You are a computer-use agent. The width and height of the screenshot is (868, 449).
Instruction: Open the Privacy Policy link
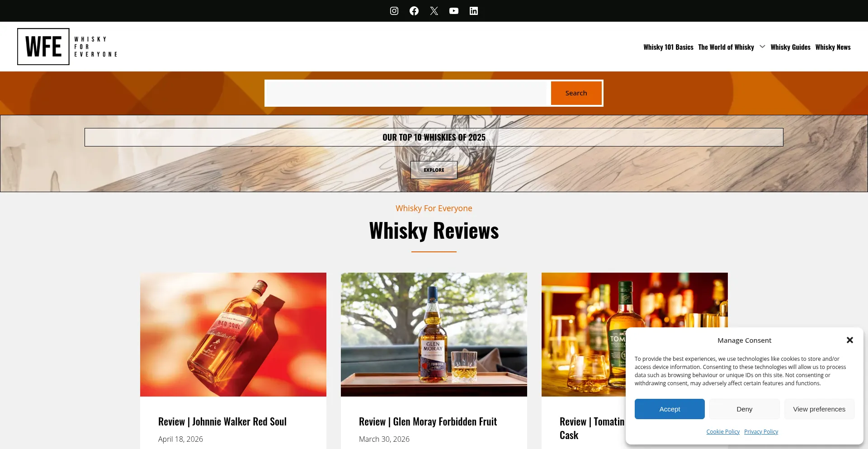761,432
